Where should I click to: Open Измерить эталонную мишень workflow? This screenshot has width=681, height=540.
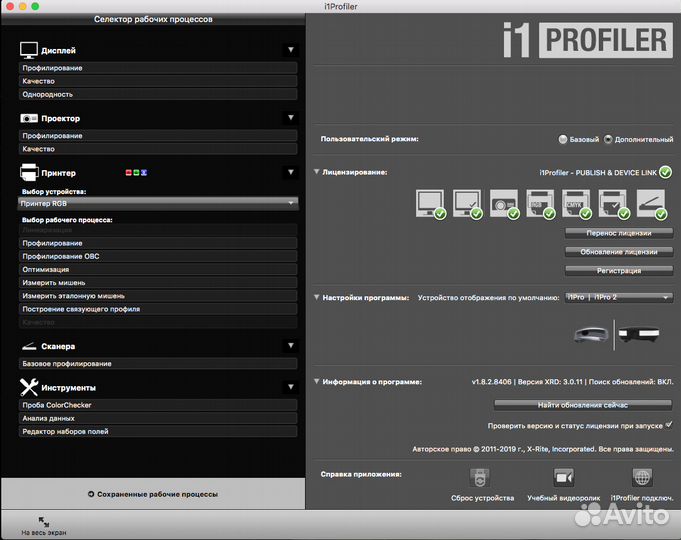(x=158, y=296)
